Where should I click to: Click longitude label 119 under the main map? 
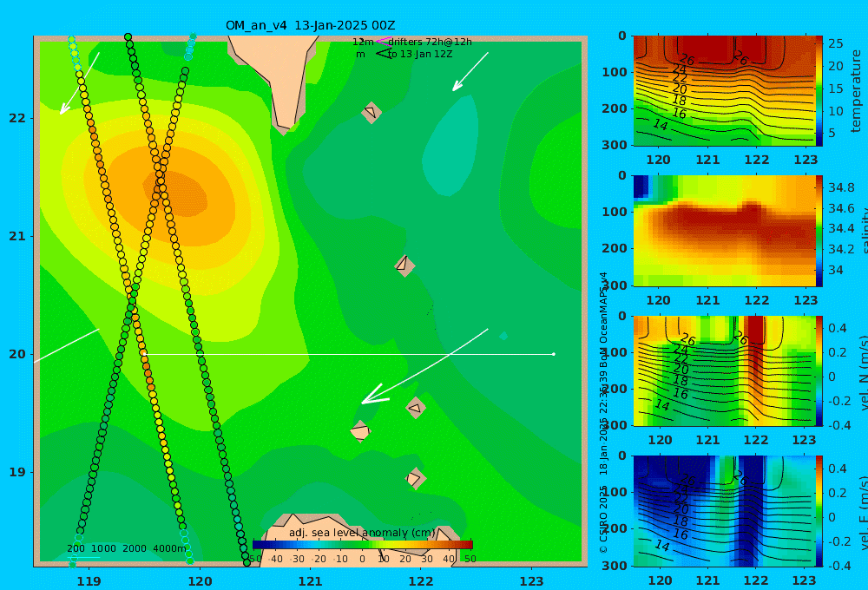click(x=89, y=581)
